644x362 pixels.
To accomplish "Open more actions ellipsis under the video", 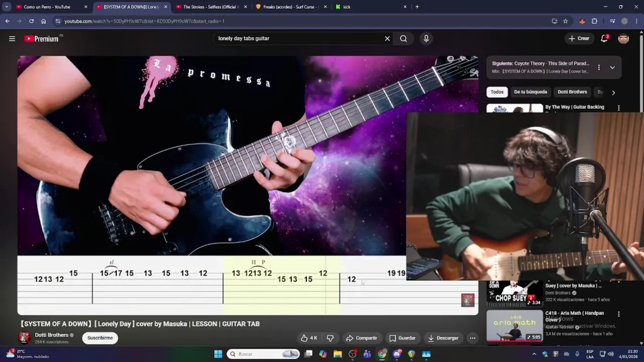I will 472,338.
